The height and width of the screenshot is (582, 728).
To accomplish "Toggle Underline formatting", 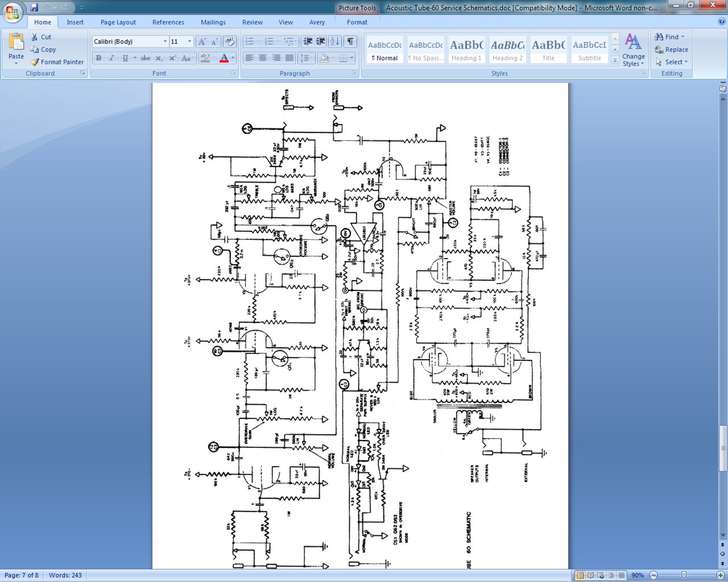I will click(x=125, y=58).
